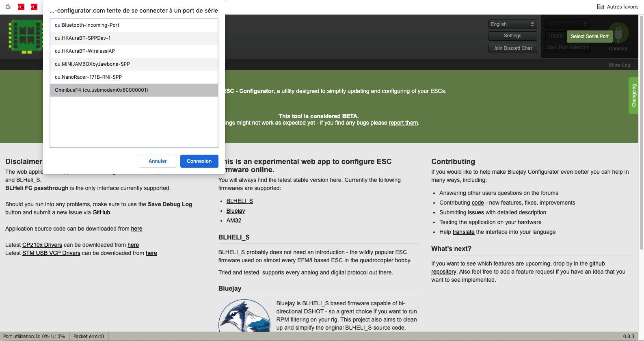Viewport: 644px width, 341px height.
Task: Click the Port utilization status text
Action: [34, 337]
